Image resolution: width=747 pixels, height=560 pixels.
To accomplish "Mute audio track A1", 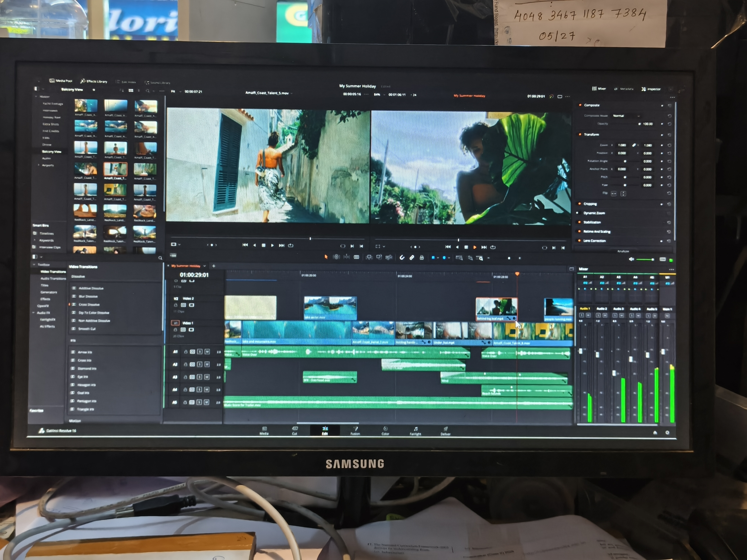I will 207,352.
